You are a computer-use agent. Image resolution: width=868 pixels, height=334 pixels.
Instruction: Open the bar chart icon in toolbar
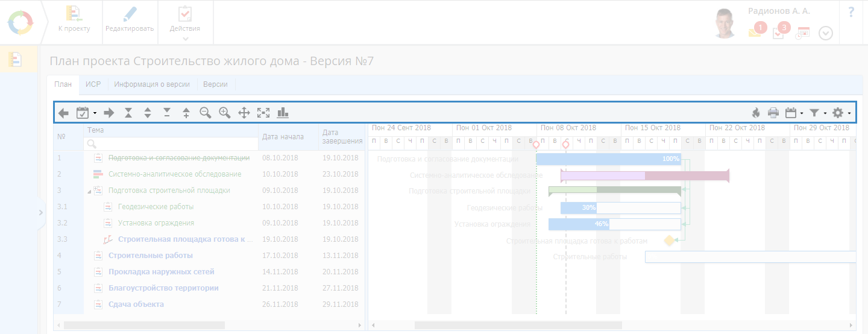(x=283, y=112)
